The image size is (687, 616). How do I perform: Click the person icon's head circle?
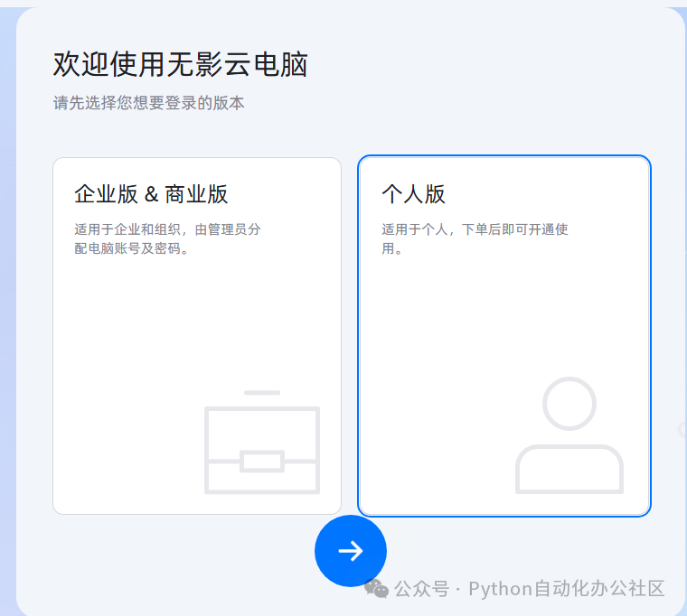pyautogui.click(x=569, y=403)
